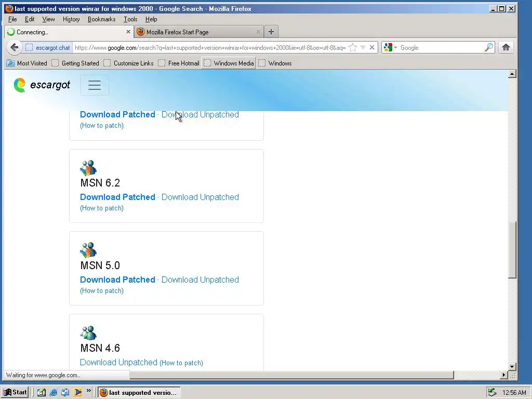Click the MSN 4.6 messenger icon
Screen dimensions: 532x399
pos(88,333)
